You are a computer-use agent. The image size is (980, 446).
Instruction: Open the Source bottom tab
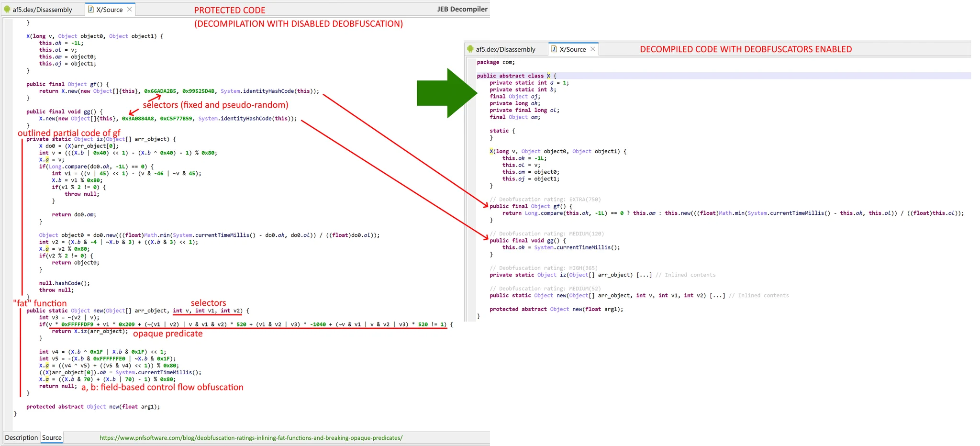(52, 437)
